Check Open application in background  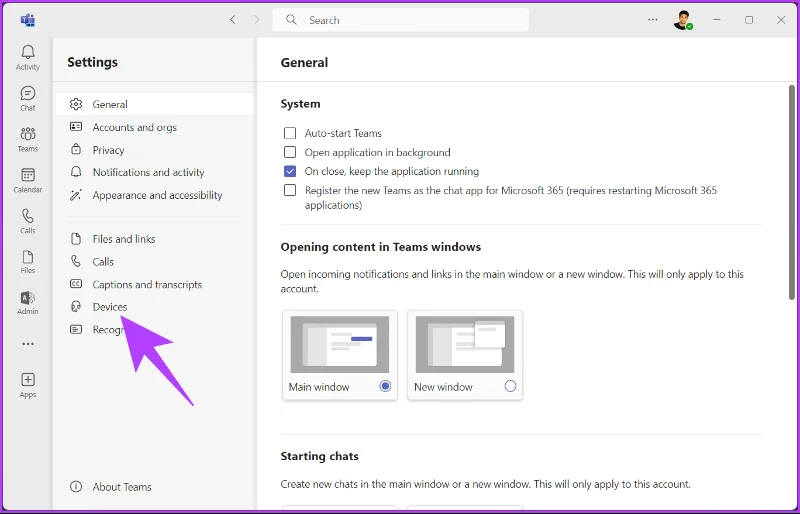coord(290,152)
